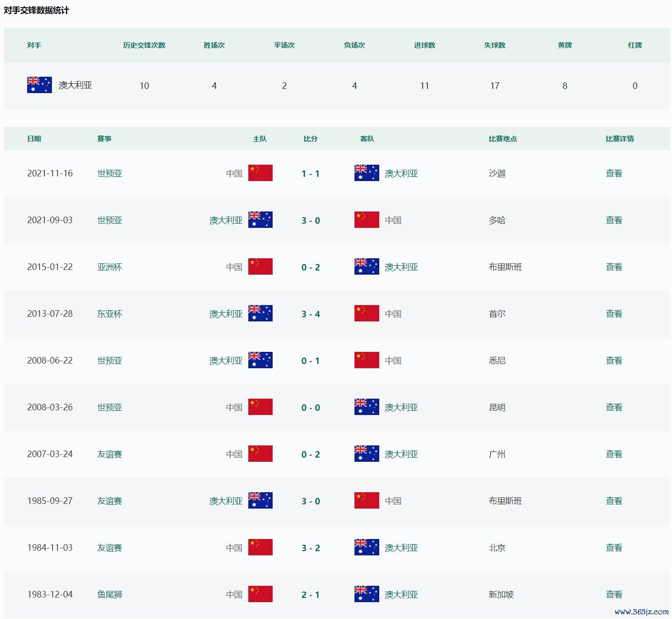Click Australia flag in 2008-06-22 row
The height and width of the screenshot is (619, 672).
(260, 360)
